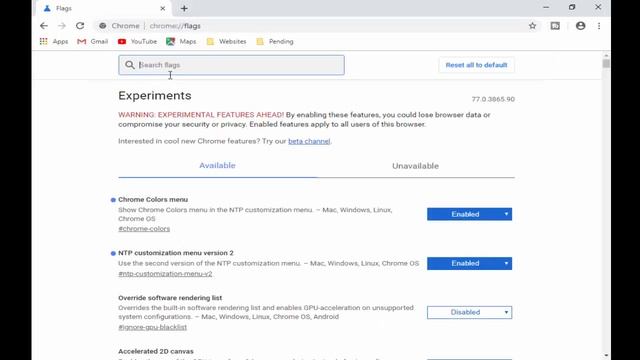The image size is (640, 360).
Task: Open the YouTube bookmark
Action: click(x=137, y=41)
